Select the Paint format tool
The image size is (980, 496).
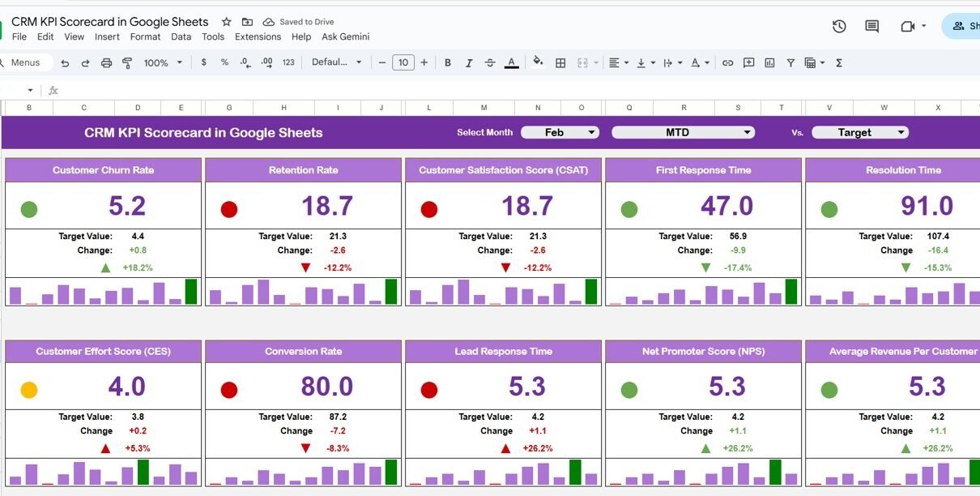pyautogui.click(x=127, y=63)
